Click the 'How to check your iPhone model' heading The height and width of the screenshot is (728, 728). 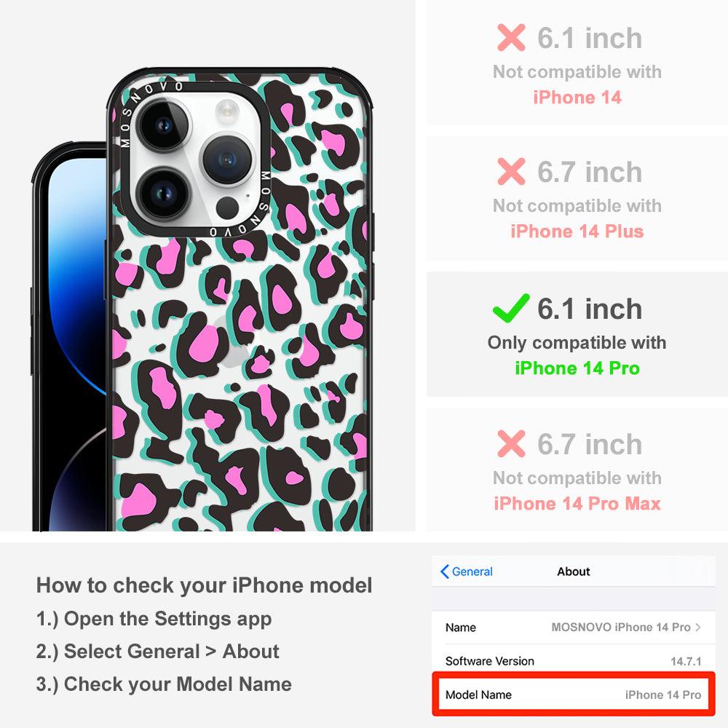pyautogui.click(x=205, y=585)
